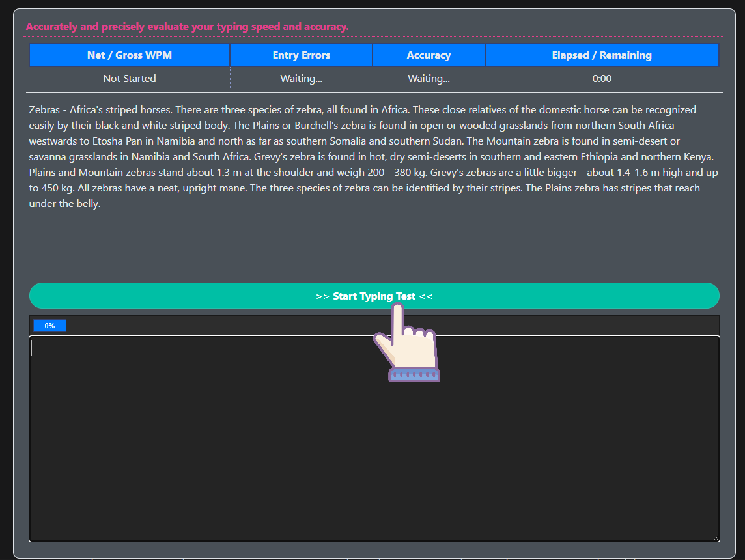The image size is (745, 560).
Task: Click the Not Started WPM value
Action: pyautogui.click(x=129, y=78)
